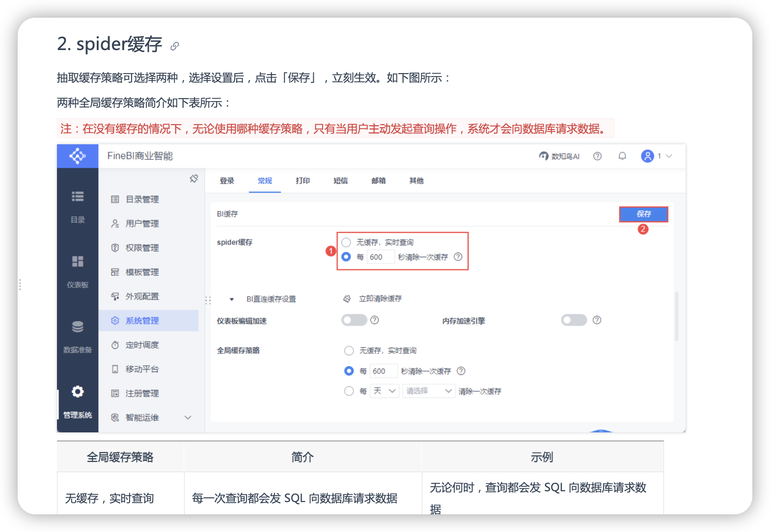Click the dotted drag handle on the panel divider
The height and width of the screenshot is (532, 770).
click(208, 299)
